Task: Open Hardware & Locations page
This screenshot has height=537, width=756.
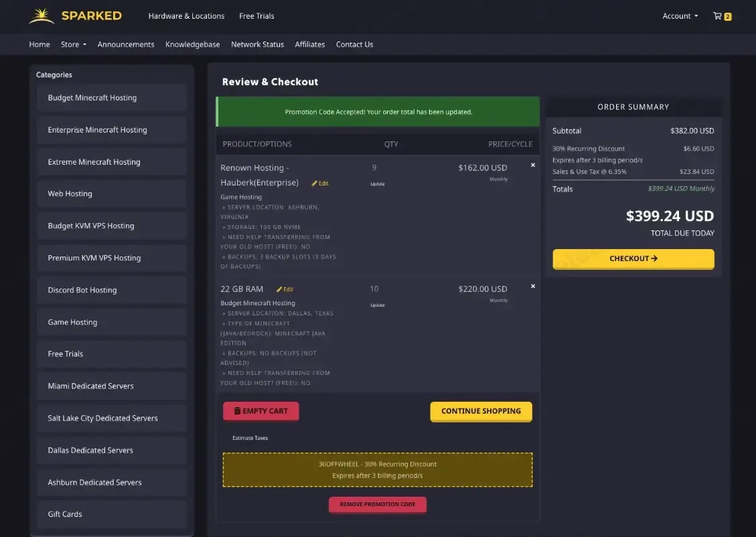Action: point(186,16)
